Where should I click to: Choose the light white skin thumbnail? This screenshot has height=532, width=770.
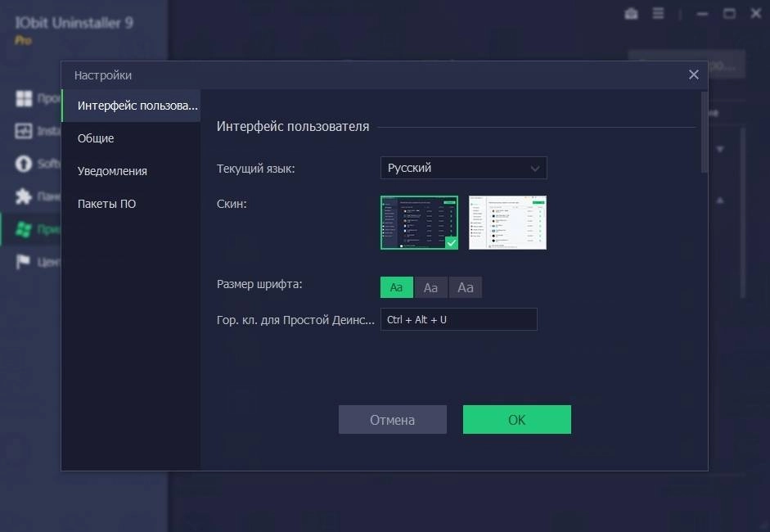click(508, 223)
